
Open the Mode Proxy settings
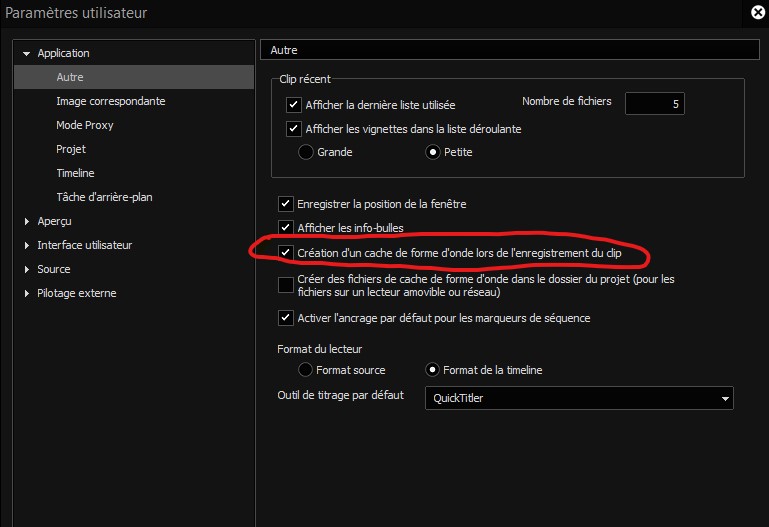[x=85, y=125]
